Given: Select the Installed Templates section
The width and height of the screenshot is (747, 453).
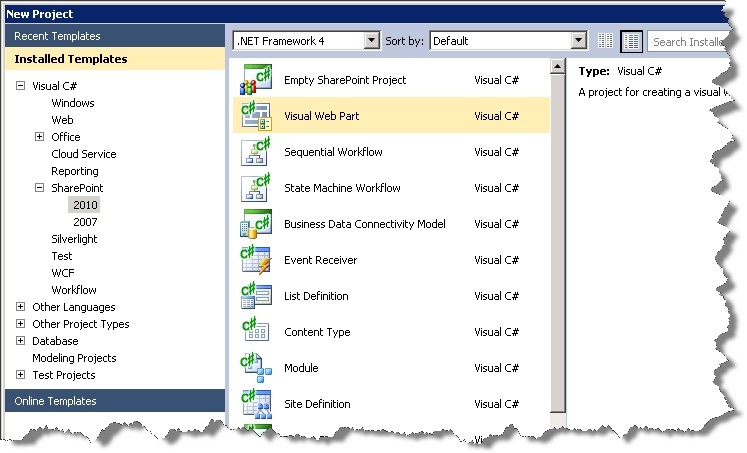Looking at the screenshot, I should click(115, 59).
